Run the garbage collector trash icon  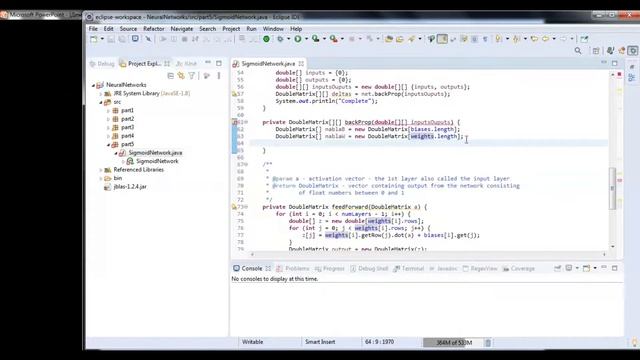click(x=488, y=343)
